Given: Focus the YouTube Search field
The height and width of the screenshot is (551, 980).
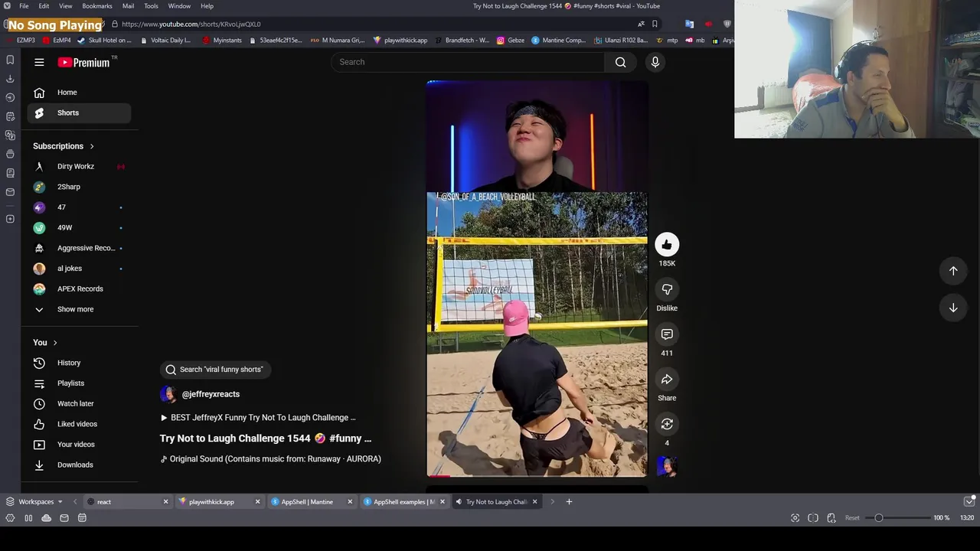Looking at the screenshot, I should [468, 62].
